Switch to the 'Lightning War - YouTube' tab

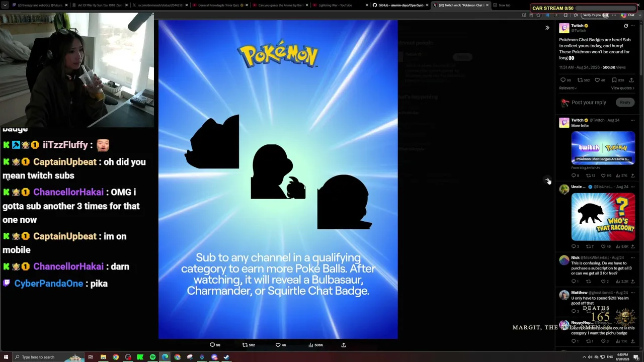(340, 5)
